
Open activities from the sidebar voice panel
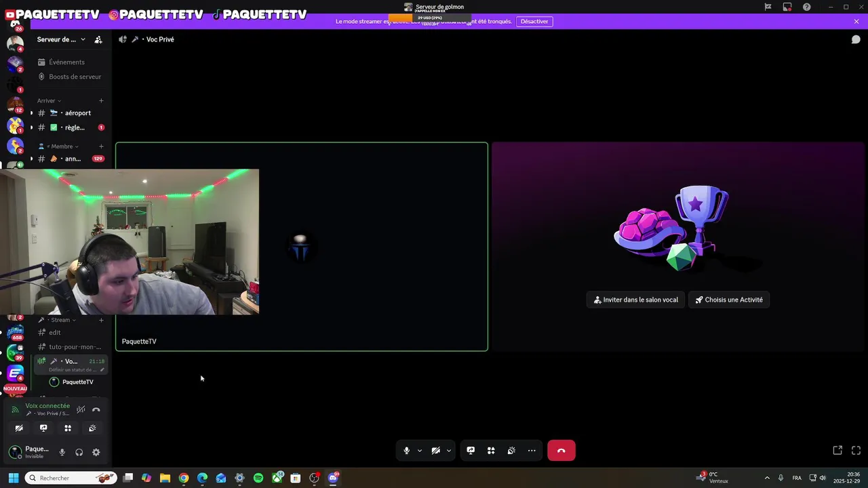click(68, 428)
